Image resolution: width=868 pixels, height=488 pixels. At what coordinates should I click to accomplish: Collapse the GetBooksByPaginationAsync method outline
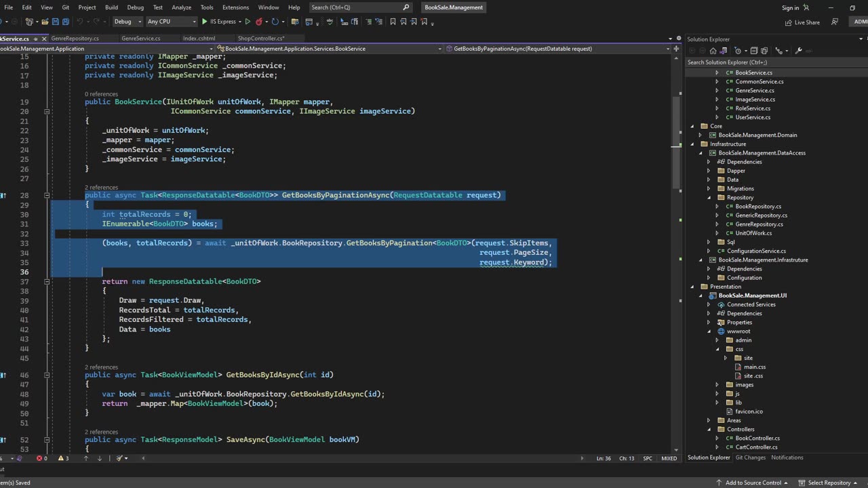click(x=47, y=195)
